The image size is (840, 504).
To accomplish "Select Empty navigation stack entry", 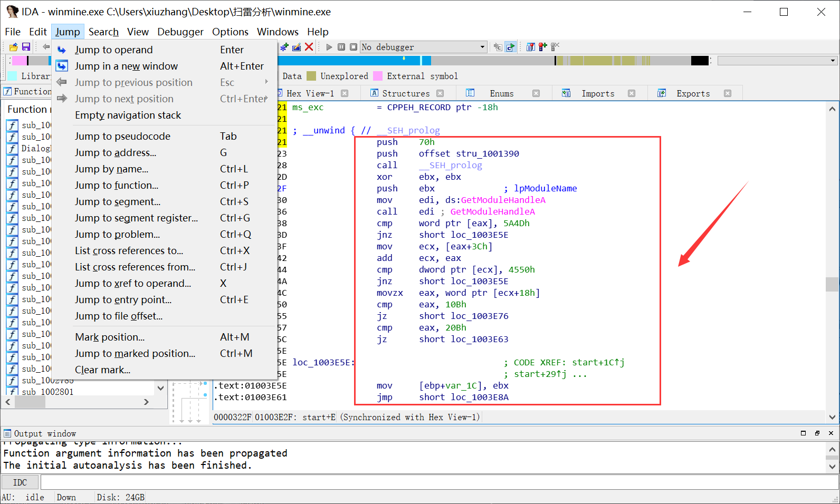I will point(165,115).
